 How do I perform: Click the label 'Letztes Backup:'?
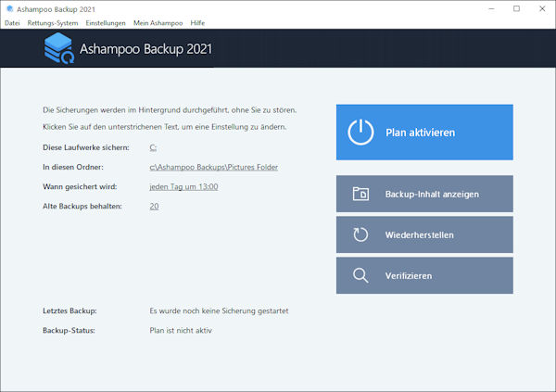[x=69, y=310]
